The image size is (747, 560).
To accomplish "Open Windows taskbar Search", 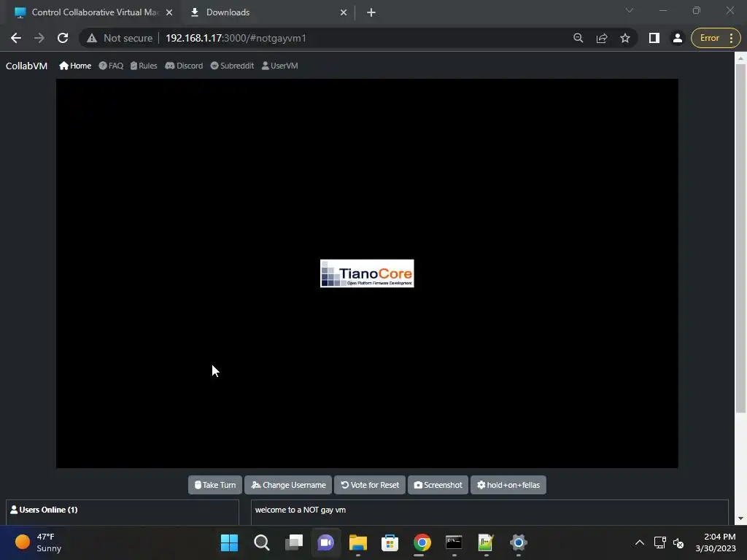I will point(262,542).
